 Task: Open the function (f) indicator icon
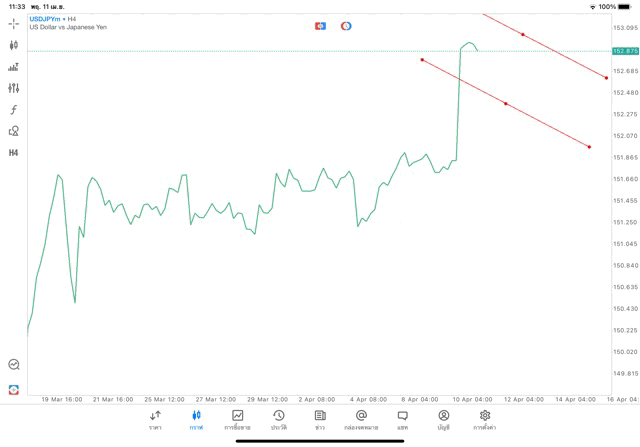13,110
